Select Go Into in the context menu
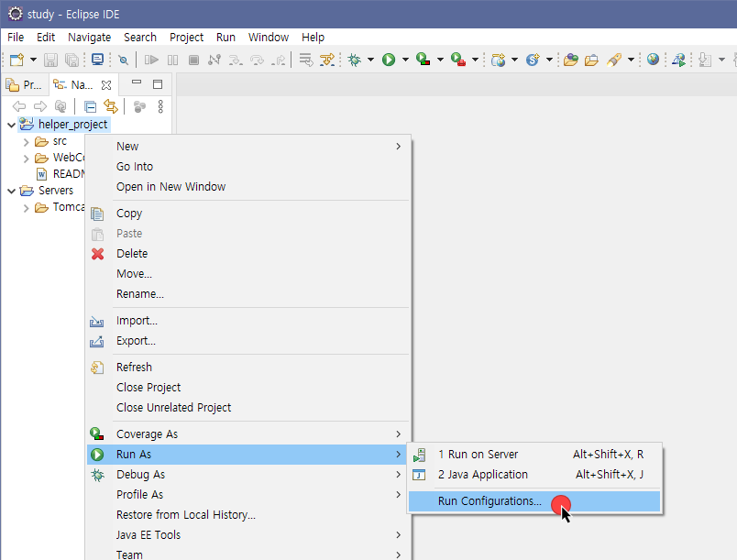 pos(247,166)
